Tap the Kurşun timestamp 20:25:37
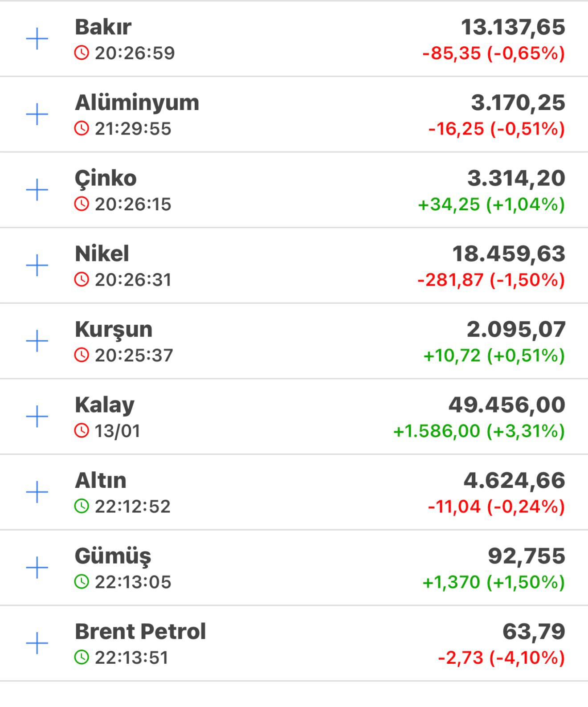This screenshot has width=588, height=707. pos(134,355)
